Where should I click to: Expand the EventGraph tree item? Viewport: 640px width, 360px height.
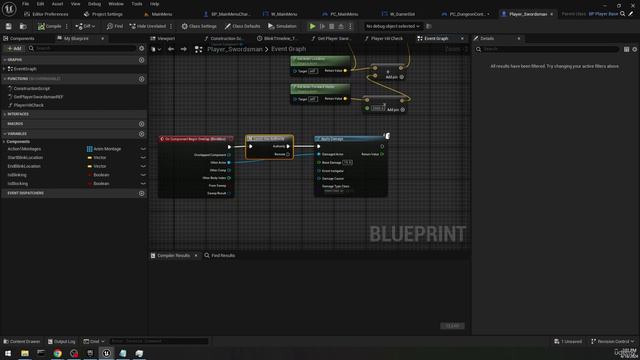coord(4,69)
